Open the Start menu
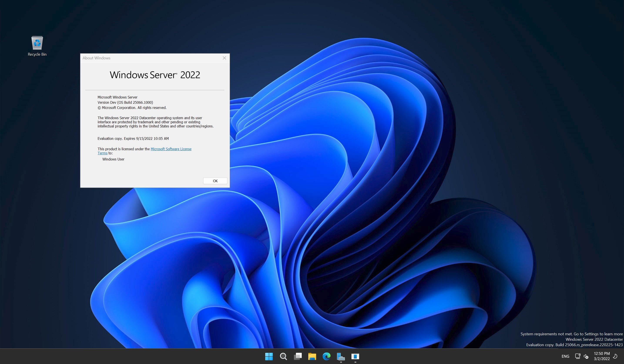The image size is (624, 364). point(269,356)
